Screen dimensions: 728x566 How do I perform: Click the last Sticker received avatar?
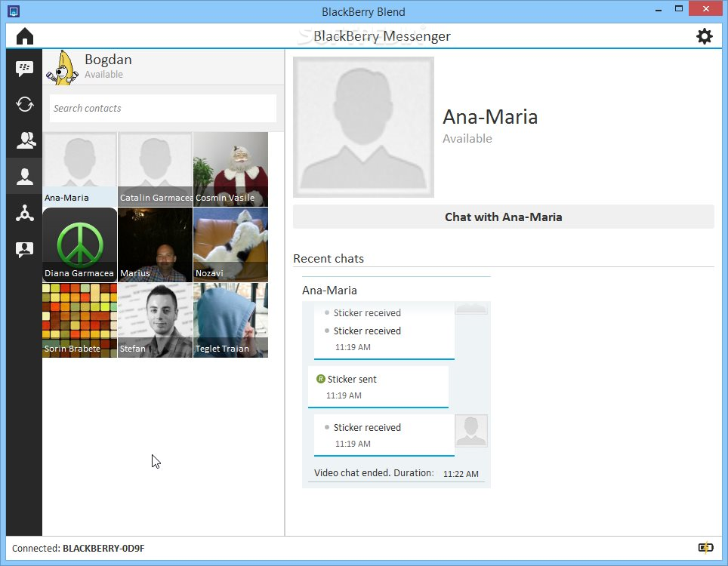point(470,430)
